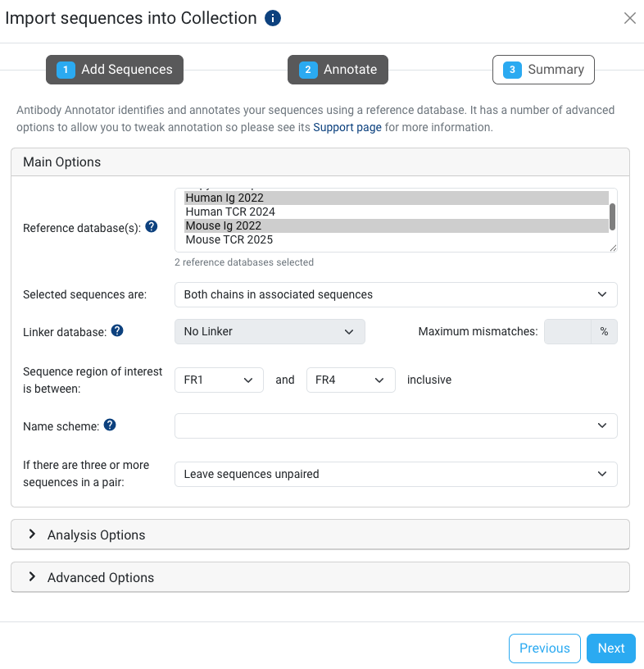644x669 pixels.
Task: Open the Support page link
Action: [x=347, y=127]
